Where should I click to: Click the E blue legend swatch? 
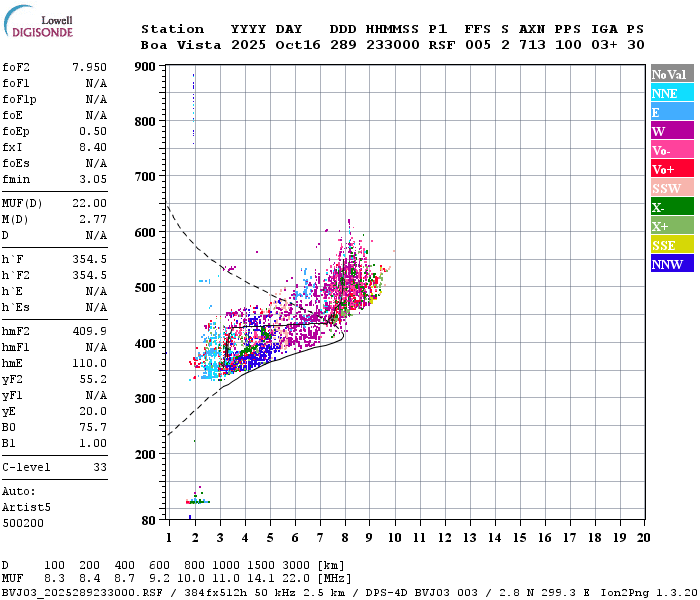pos(672,112)
